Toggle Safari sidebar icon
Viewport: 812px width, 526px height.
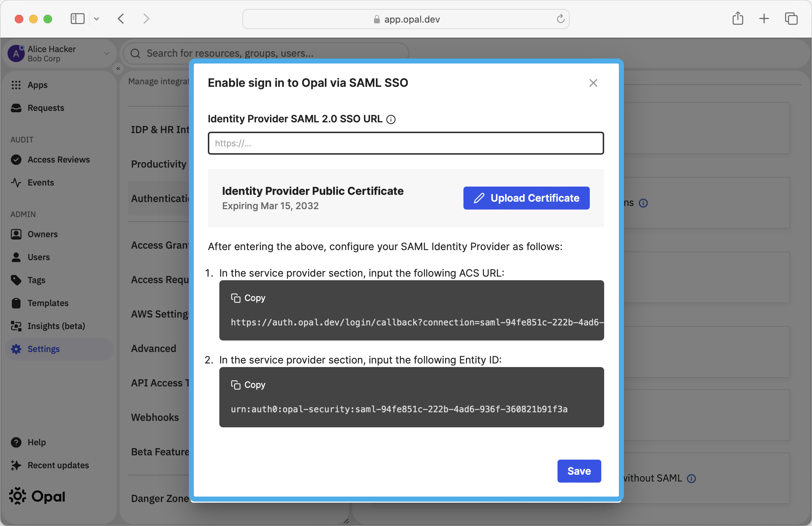coord(77,19)
